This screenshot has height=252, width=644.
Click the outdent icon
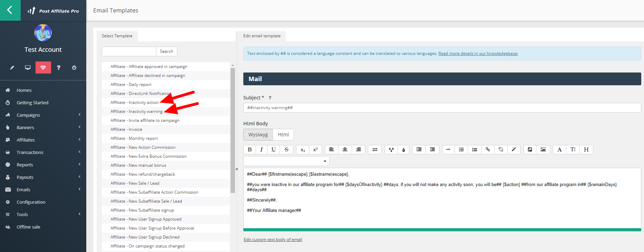432,149
